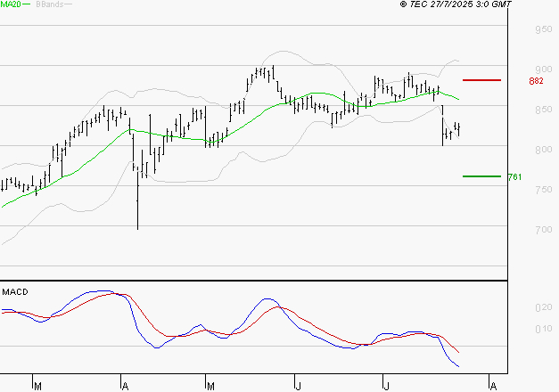The image size is (559, 392).
Task: Click the green 761 support line
Action: (x=481, y=176)
